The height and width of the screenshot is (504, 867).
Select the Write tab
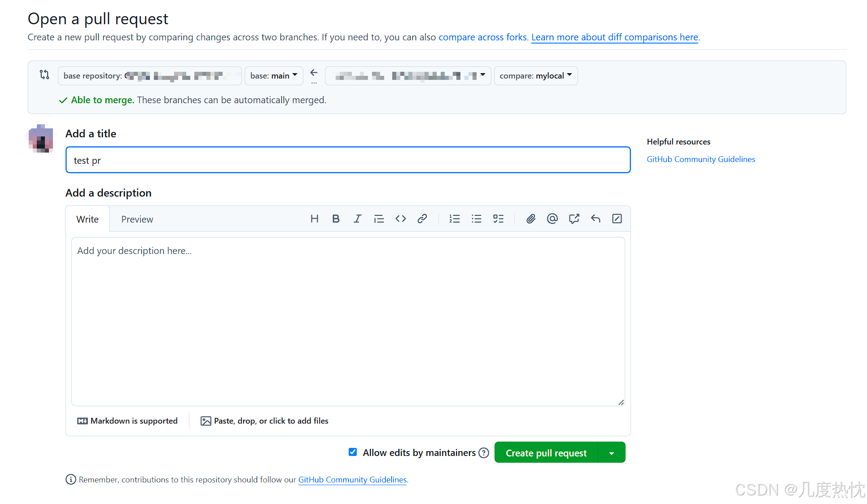[x=88, y=219]
